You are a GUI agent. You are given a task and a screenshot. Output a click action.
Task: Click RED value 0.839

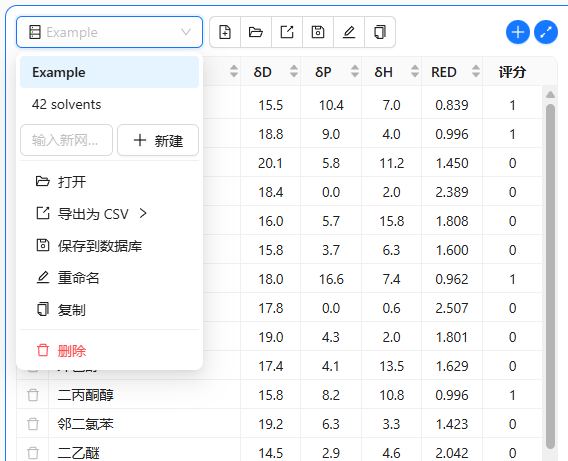452,105
